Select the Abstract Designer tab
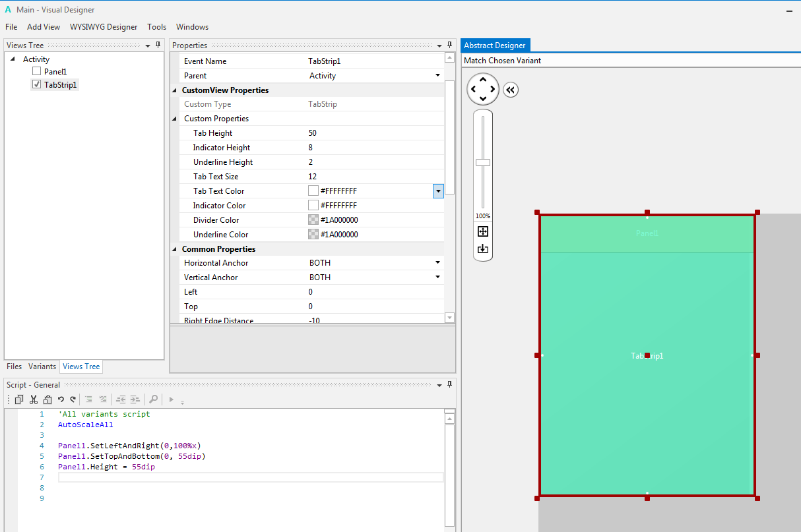Image resolution: width=801 pixels, height=532 pixels. pos(495,45)
